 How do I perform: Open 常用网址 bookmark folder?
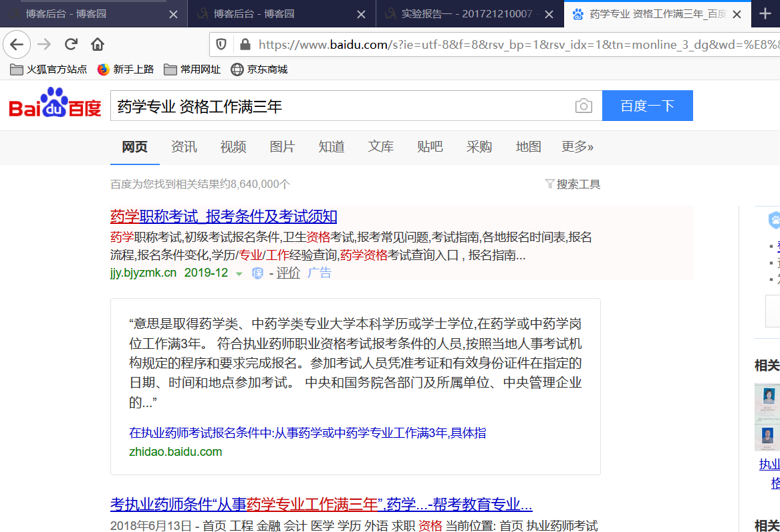coord(192,70)
